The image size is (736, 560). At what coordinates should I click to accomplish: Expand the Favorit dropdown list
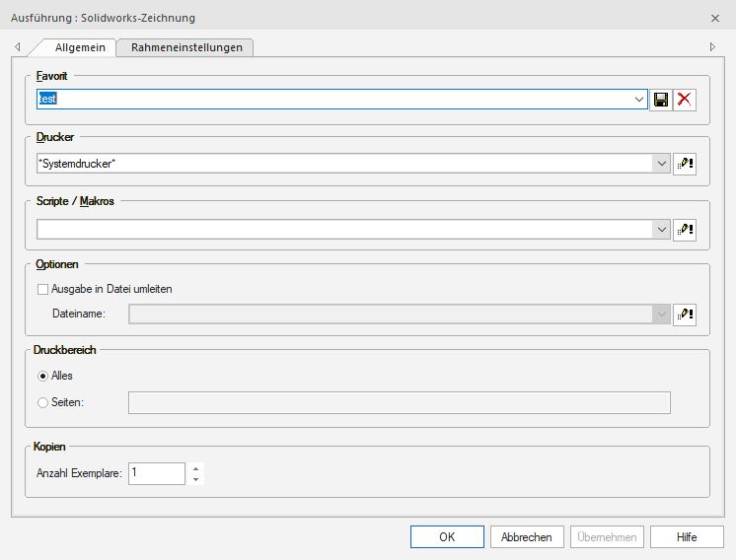(x=639, y=100)
